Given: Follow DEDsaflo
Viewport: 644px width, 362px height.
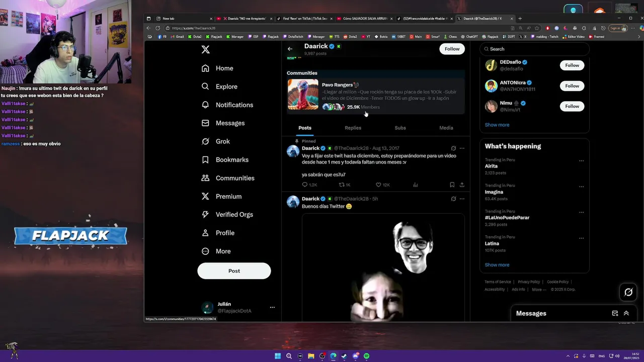Looking at the screenshot, I should pos(572,65).
